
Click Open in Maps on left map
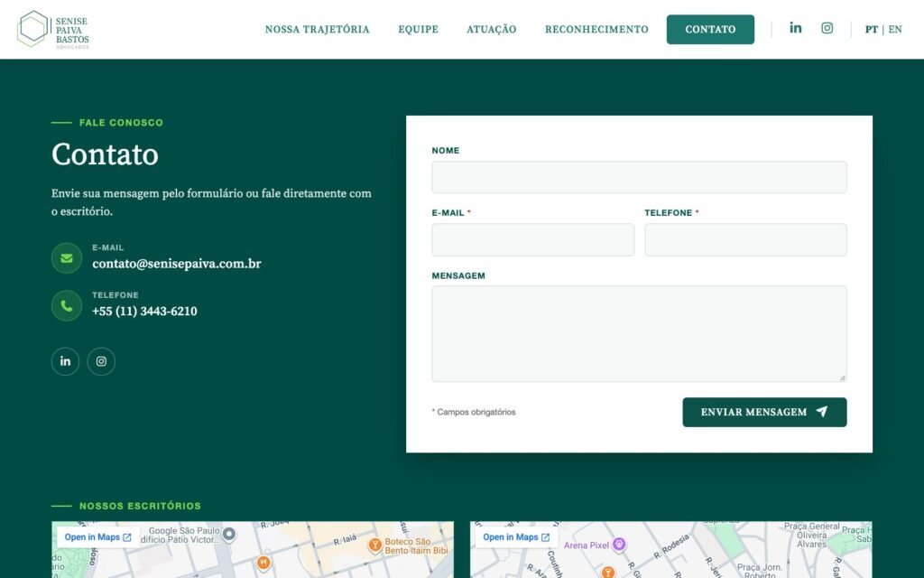(97, 537)
